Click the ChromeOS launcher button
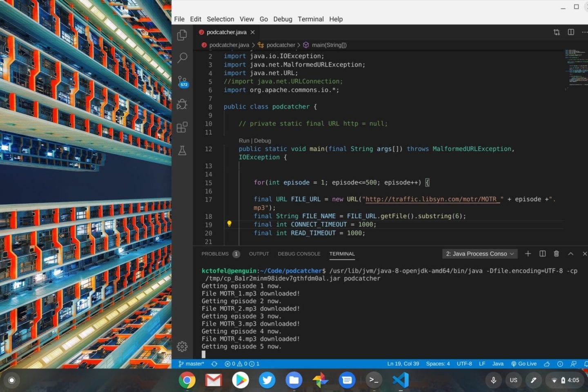Viewport: 588px width, 392px height. pyautogui.click(x=12, y=380)
